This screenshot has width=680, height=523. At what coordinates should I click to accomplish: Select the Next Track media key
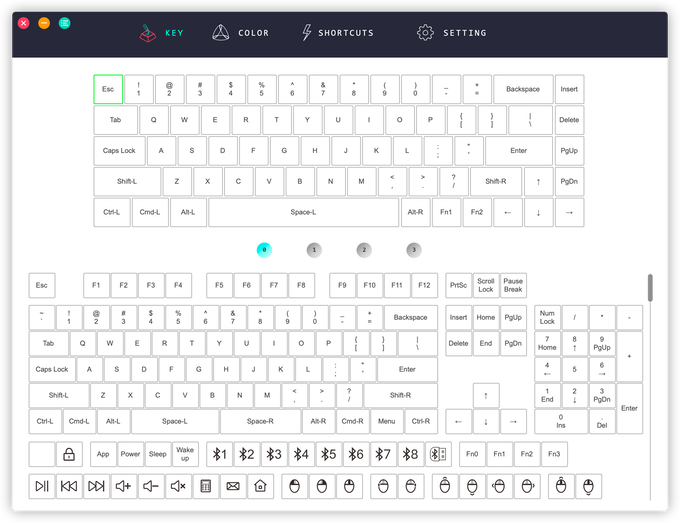[96, 487]
